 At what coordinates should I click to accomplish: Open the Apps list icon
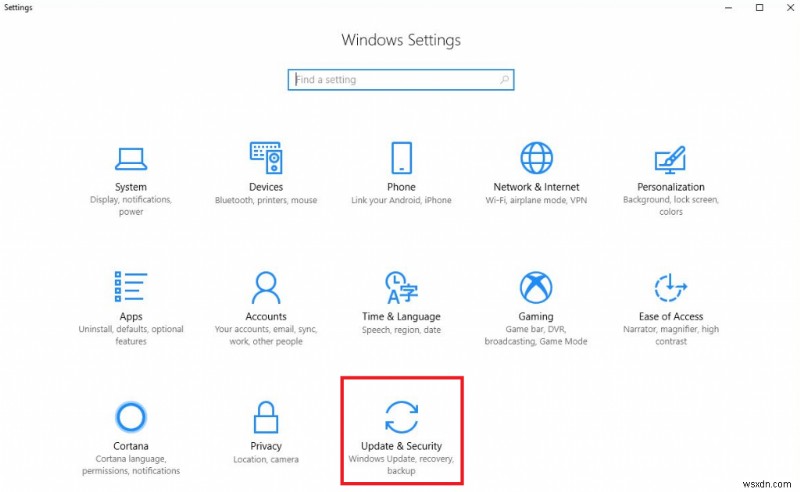131,286
